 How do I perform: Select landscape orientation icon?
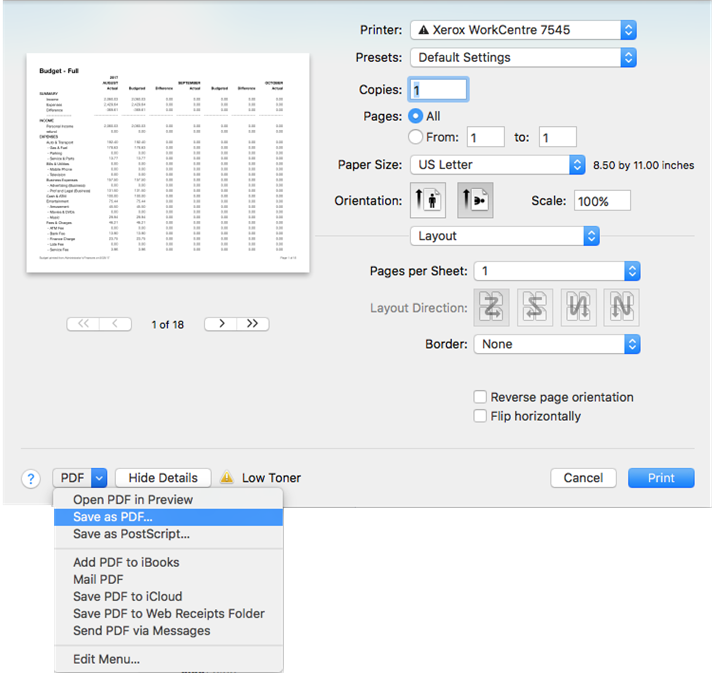(474, 200)
